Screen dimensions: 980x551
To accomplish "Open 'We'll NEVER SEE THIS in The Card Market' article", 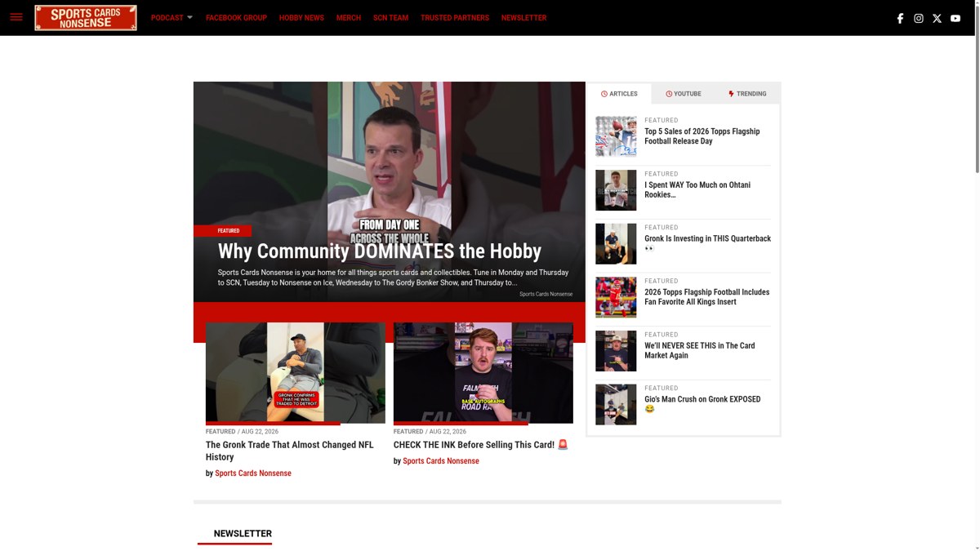I will [700, 351].
